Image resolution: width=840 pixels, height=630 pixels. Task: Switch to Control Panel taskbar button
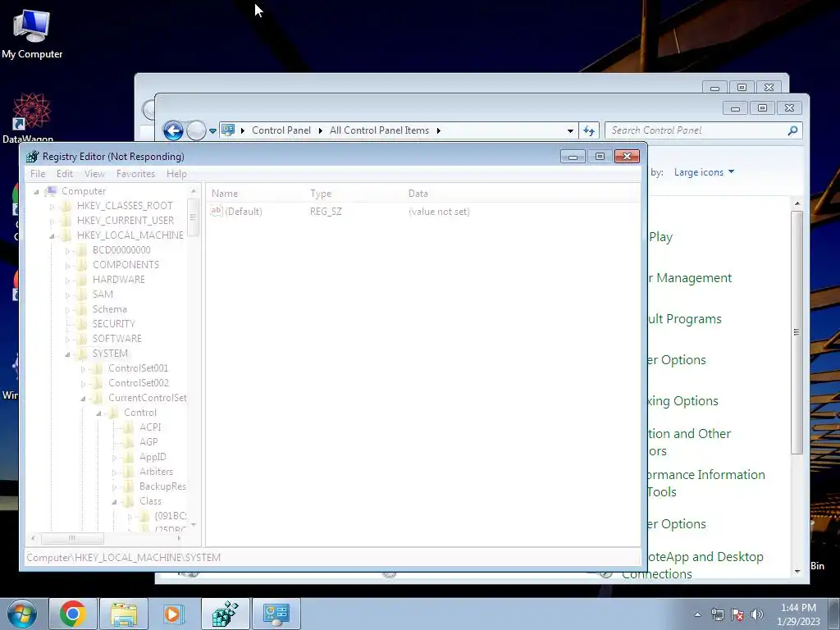(276, 614)
